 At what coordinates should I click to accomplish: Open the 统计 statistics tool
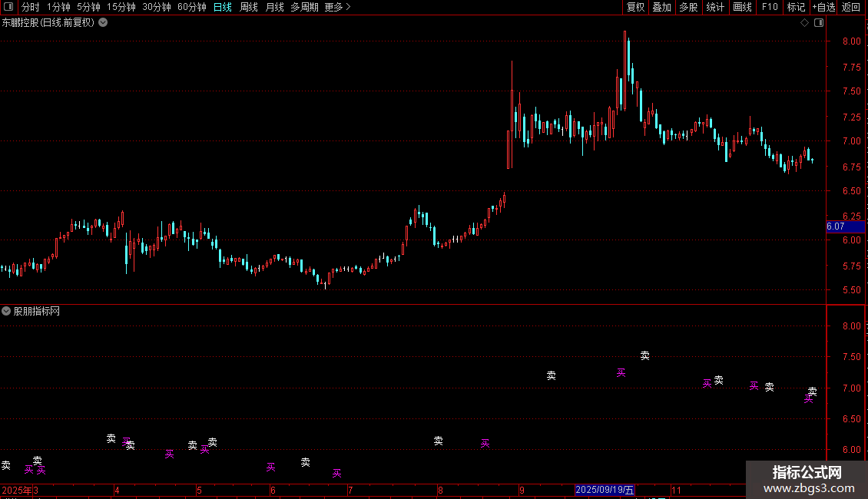714,7
